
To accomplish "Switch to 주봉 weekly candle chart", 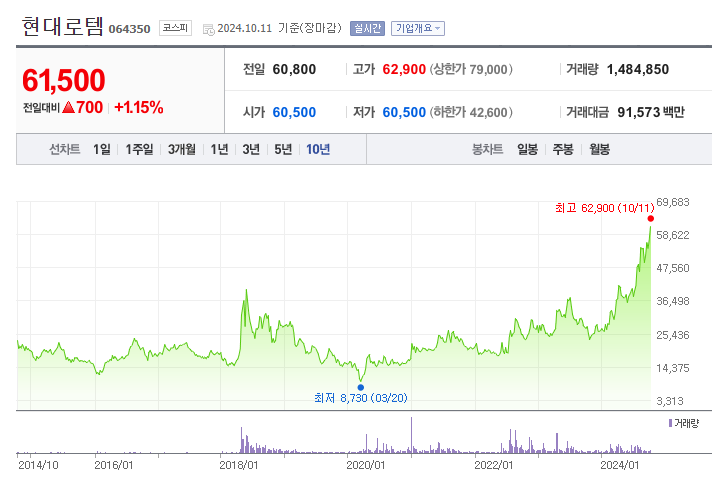I will (563, 149).
